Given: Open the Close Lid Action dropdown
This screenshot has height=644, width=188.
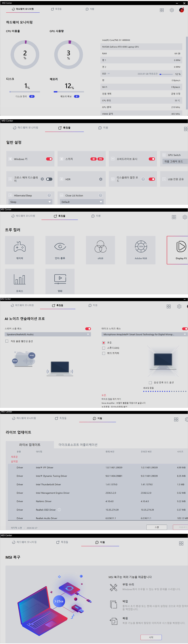Looking at the screenshot, I should tap(82, 202).
